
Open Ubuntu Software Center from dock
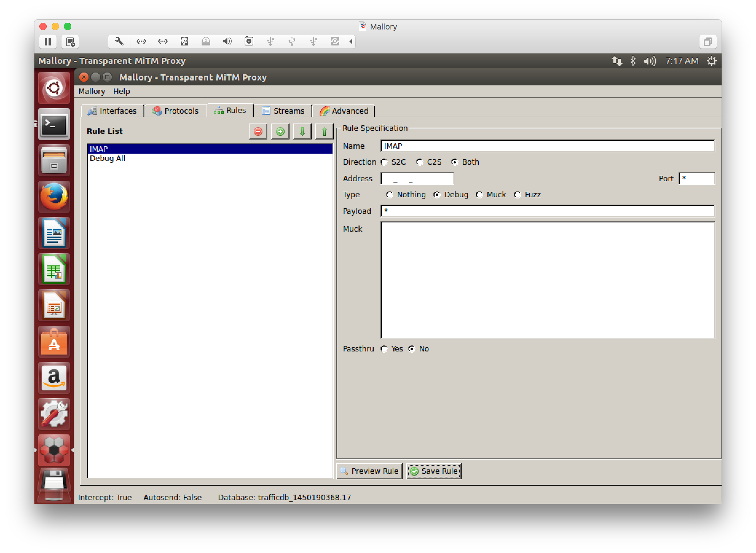tap(54, 341)
